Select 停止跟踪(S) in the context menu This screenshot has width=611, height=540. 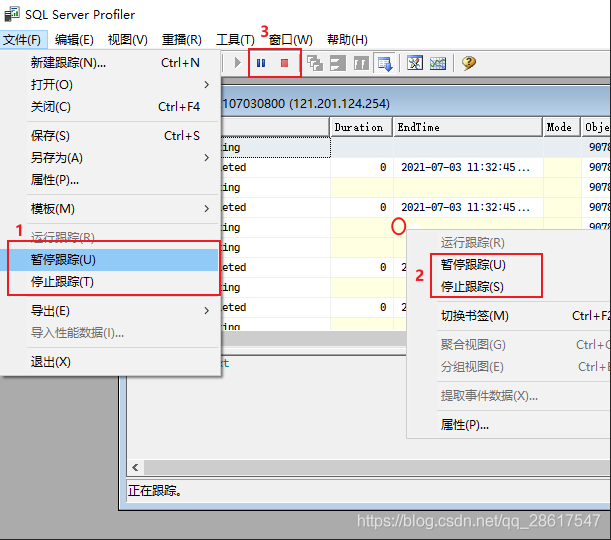coord(509,287)
